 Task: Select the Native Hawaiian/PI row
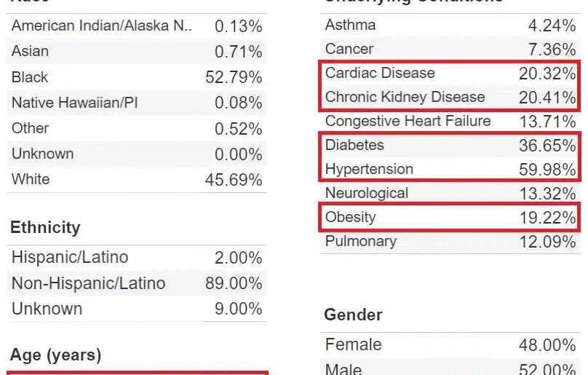[137, 103]
